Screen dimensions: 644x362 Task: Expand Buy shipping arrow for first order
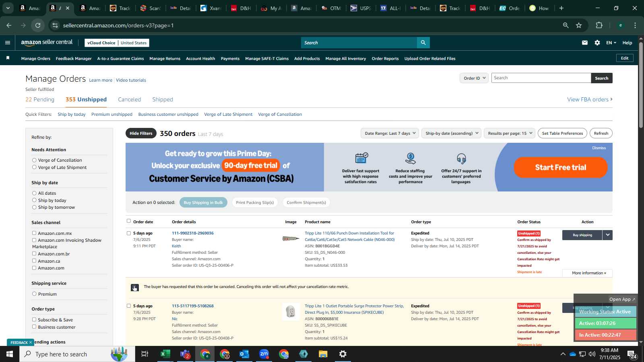(x=608, y=235)
